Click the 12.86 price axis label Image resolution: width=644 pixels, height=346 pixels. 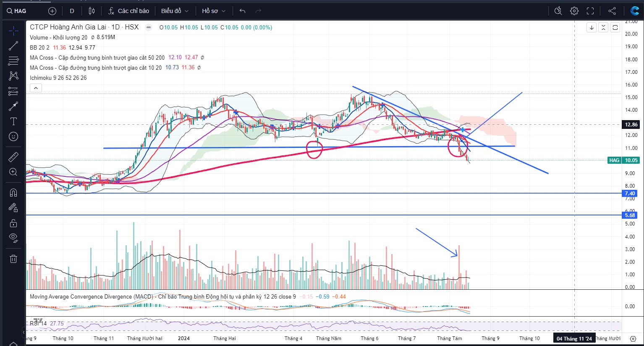pos(631,124)
